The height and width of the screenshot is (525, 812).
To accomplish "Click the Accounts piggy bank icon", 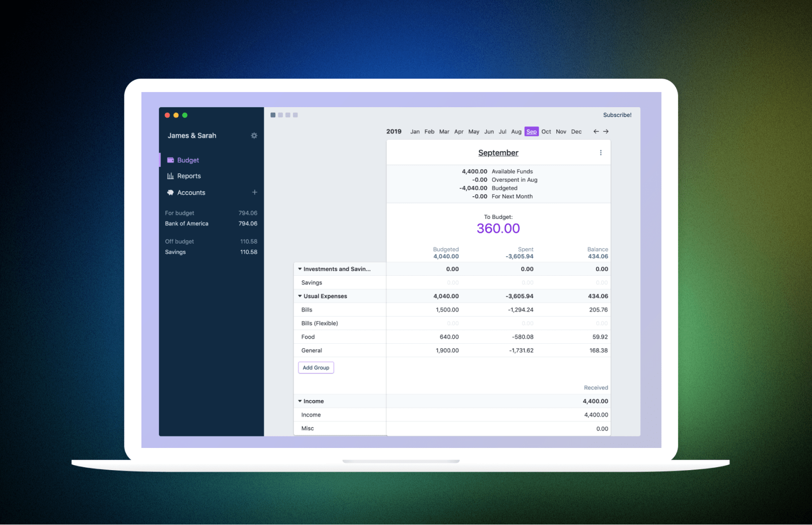I will click(x=171, y=193).
